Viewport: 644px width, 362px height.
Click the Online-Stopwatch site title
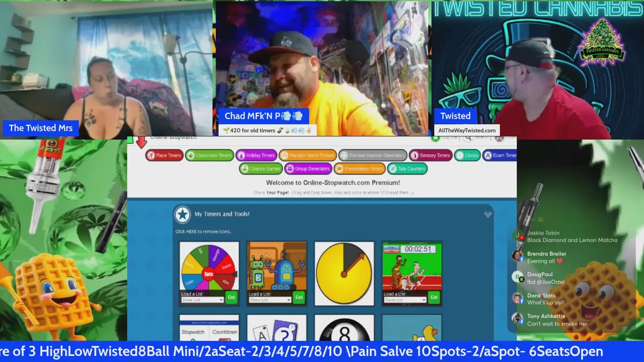click(173, 137)
